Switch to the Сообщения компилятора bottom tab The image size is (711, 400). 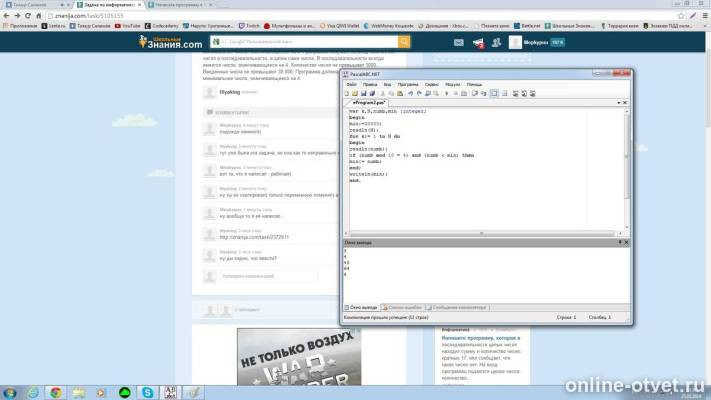(457, 307)
